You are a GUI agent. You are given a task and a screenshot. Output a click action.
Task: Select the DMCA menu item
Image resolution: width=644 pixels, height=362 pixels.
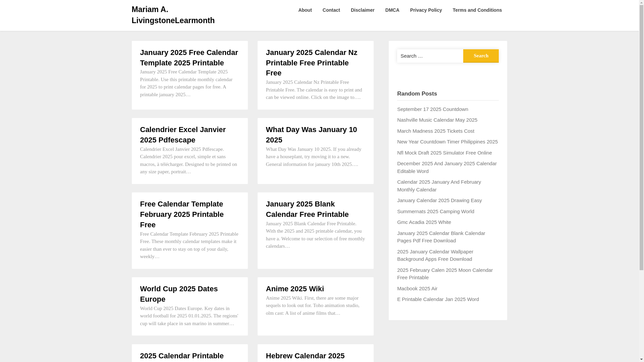click(392, 10)
